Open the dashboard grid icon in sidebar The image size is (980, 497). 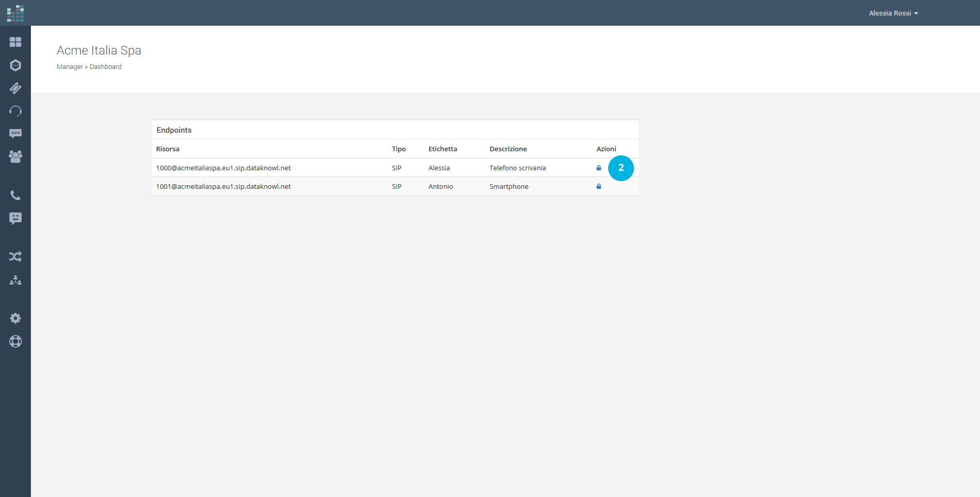pyautogui.click(x=15, y=42)
